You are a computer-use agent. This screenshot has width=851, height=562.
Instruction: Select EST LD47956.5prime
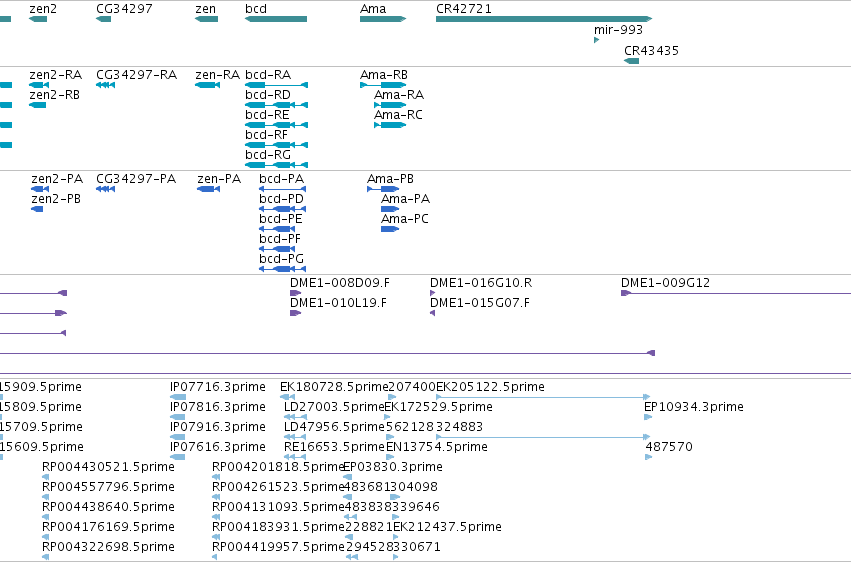[295, 437]
